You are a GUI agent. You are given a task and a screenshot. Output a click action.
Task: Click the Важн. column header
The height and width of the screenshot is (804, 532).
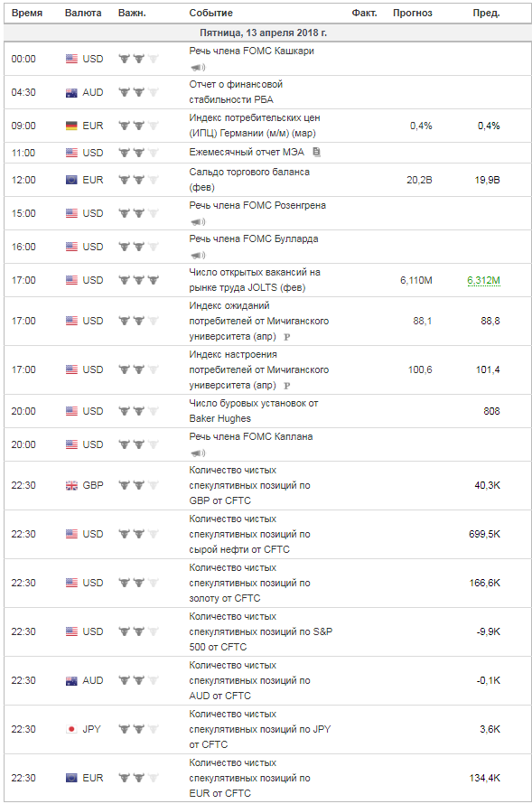click(x=132, y=13)
